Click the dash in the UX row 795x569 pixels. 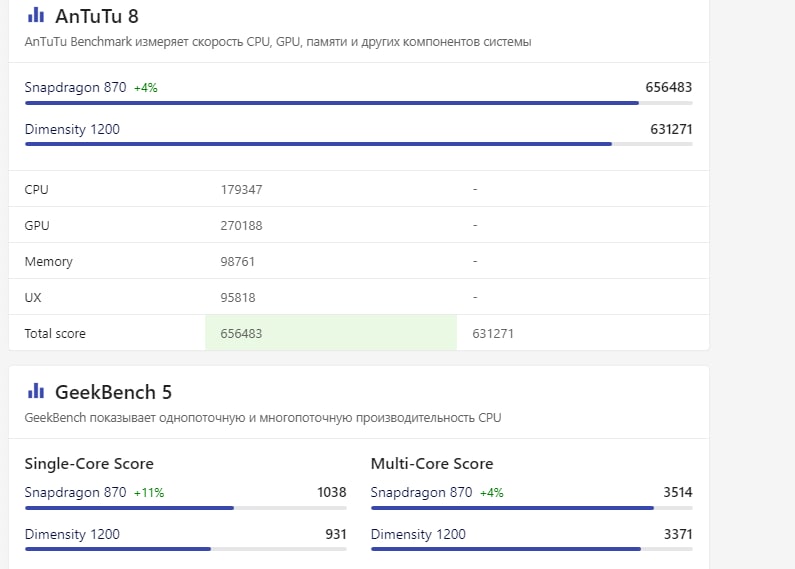point(475,297)
